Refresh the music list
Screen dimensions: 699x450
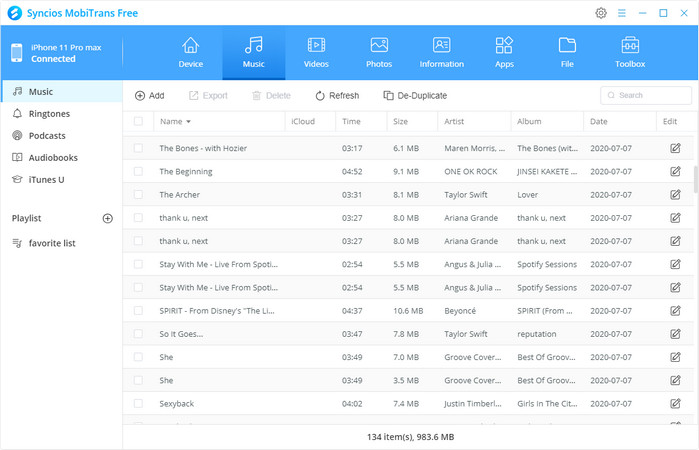click(x=337, y=95)
